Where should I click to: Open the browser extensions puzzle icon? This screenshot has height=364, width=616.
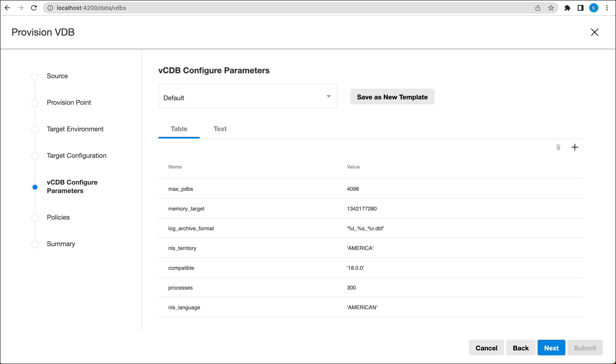pos(567,8)
